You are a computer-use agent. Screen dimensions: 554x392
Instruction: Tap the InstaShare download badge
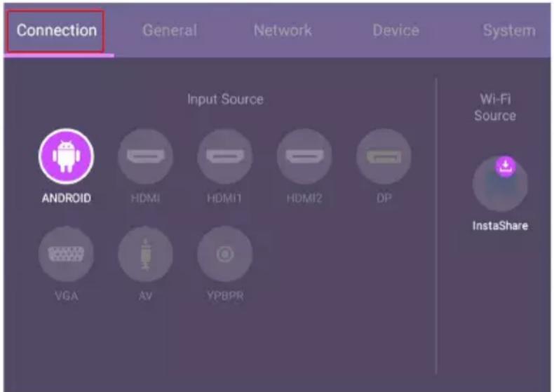pos(506,166)
